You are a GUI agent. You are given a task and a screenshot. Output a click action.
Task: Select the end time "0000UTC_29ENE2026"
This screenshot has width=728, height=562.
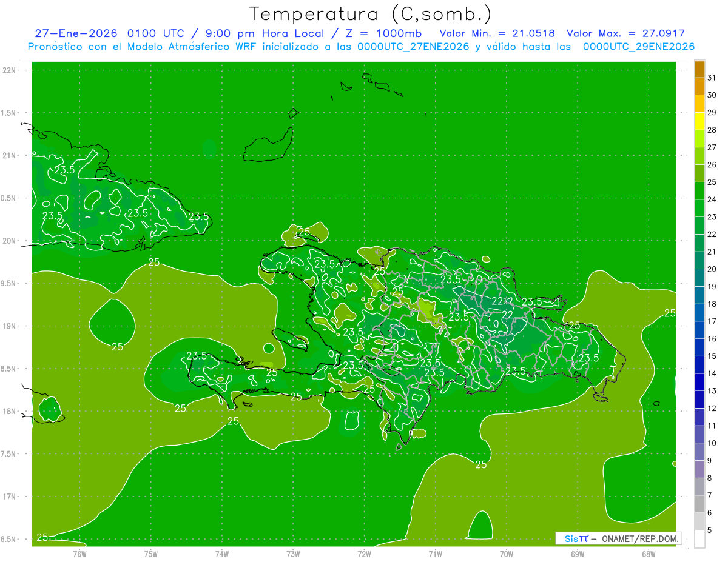[x=639, y=47]
